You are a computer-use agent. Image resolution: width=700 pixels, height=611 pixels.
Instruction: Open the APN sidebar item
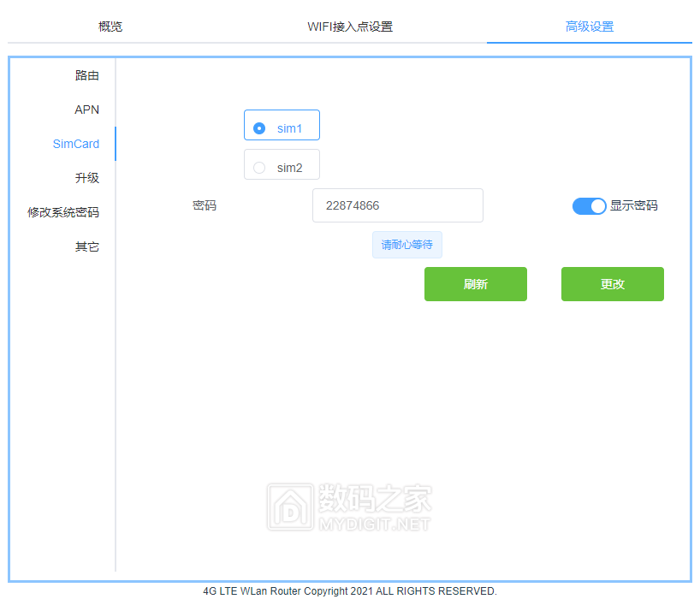point(87,110)
